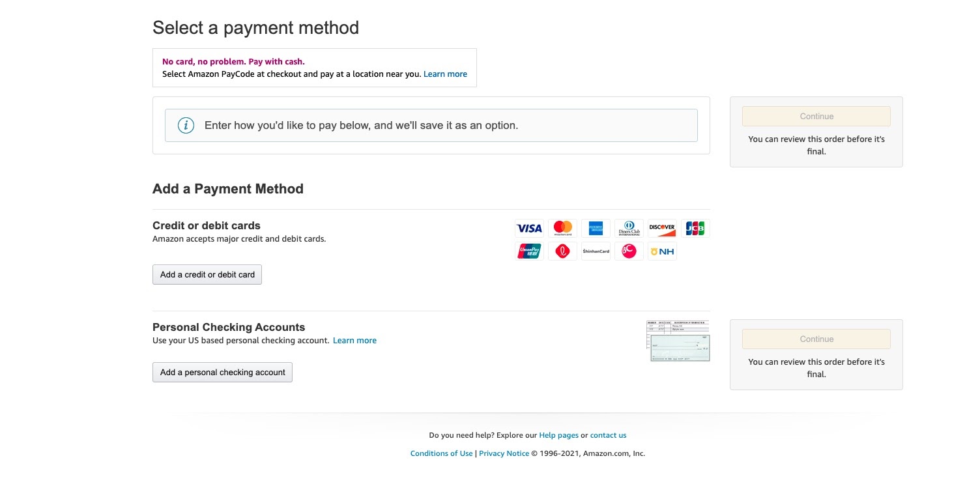Open Conditions of Use in footer

point(441,453)
